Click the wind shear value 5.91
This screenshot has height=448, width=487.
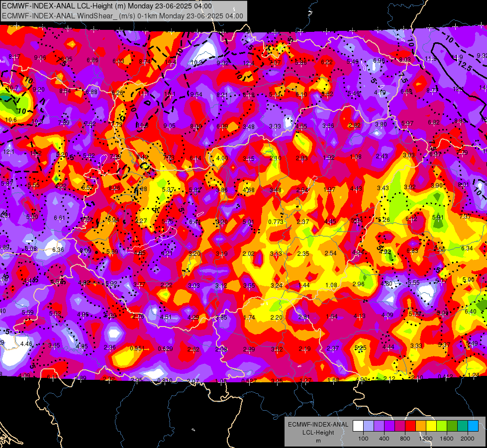point(438,218)
